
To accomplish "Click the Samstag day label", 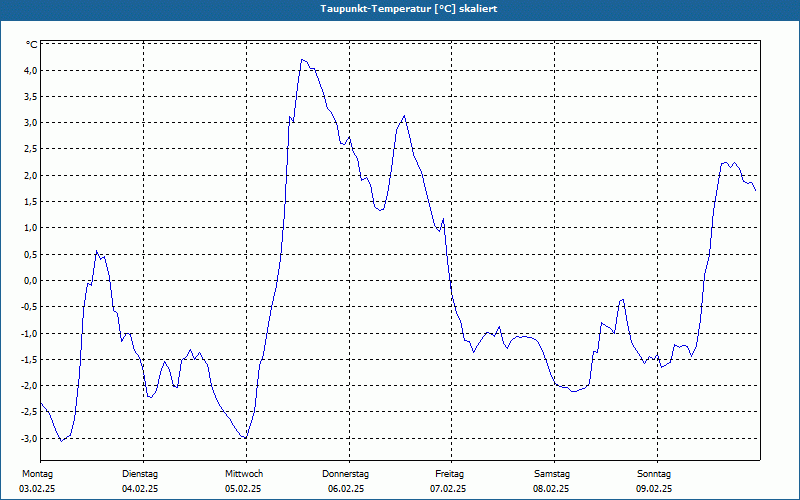I will click(552, 474).
